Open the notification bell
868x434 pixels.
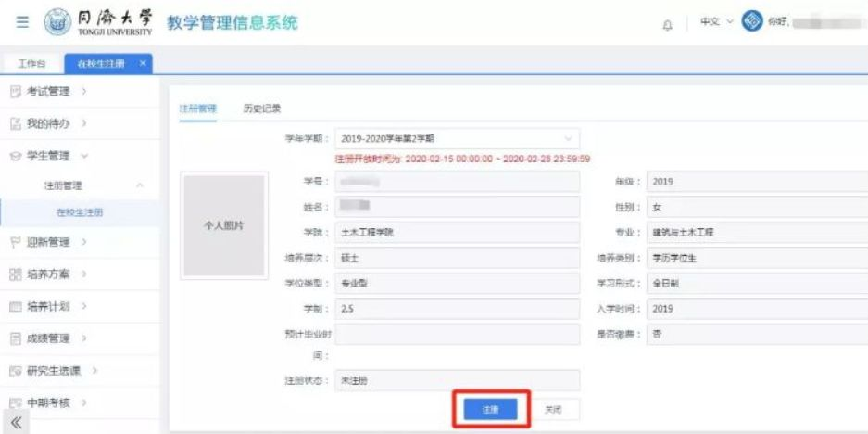point(668,24)
